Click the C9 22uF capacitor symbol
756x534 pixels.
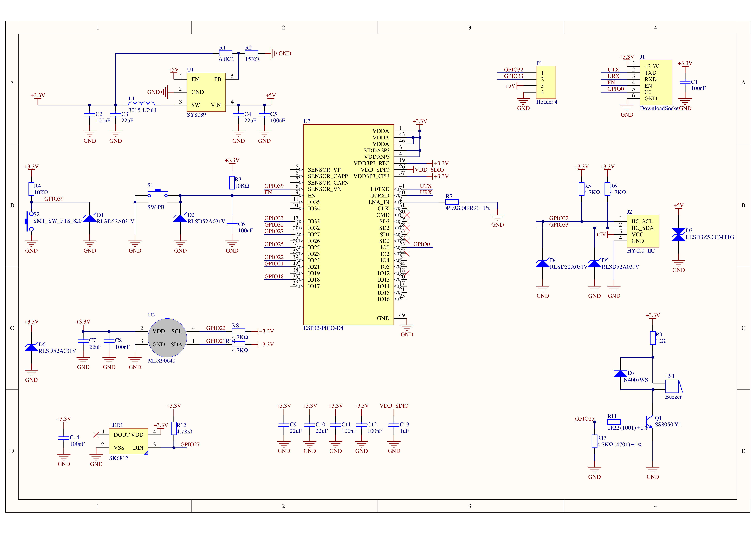point(284,425)
